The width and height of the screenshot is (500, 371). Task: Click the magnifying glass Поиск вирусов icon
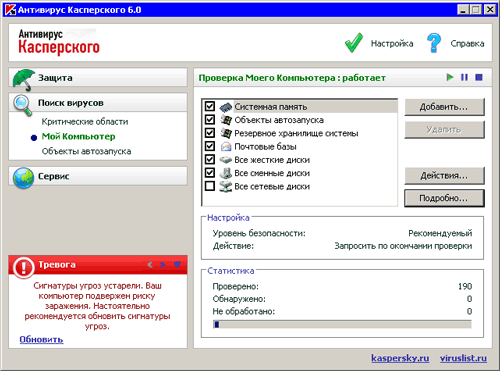[x=23, y=105]
